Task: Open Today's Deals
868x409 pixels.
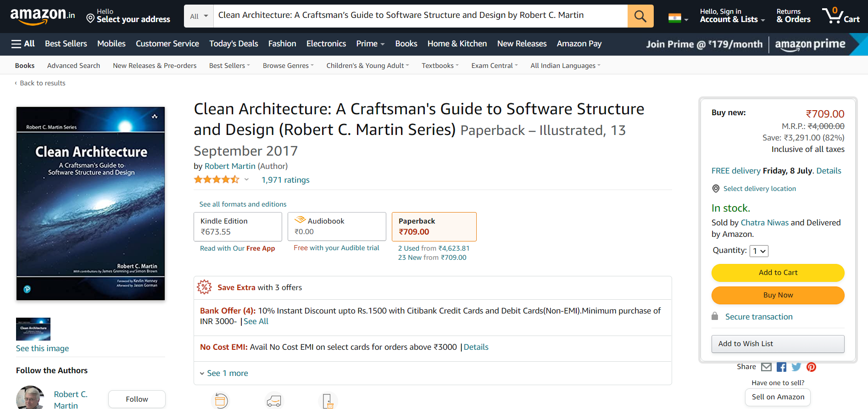Action: [x=234, y=44]
